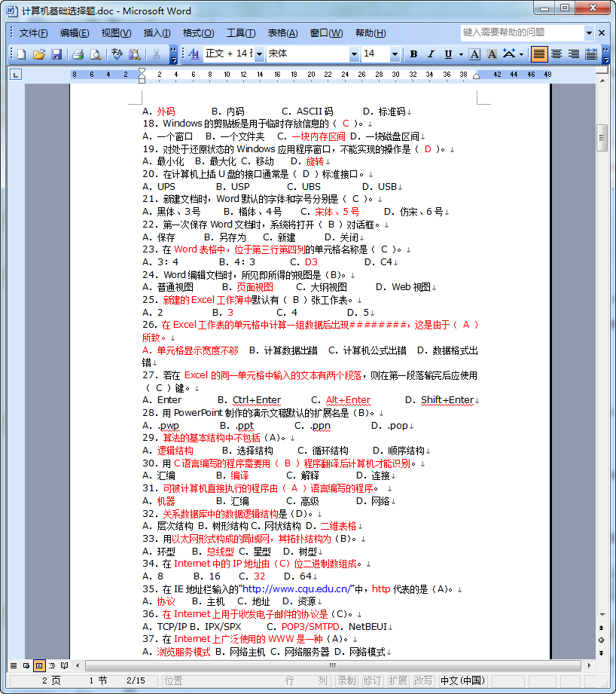Click the vertical scrollbar thumb
Screen dimensions: 616x694
coord(602,138)
